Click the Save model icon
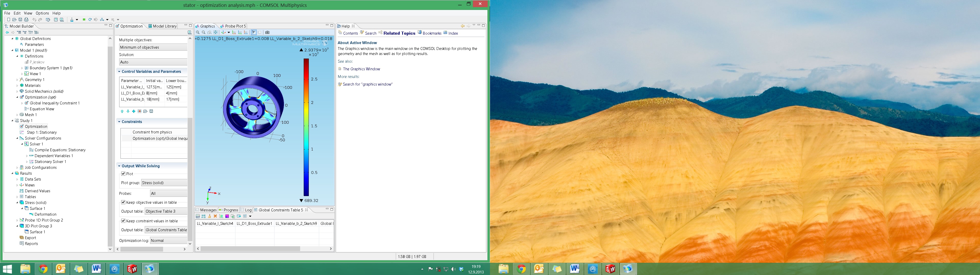Viewport: 980px width, 275px height. [x=20, y=19]
